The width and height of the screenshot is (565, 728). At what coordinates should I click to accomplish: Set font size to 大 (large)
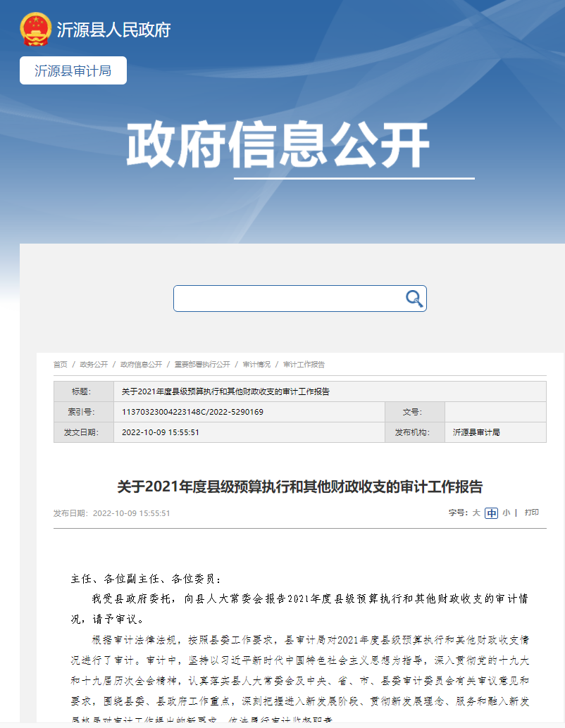coord(476,513)
